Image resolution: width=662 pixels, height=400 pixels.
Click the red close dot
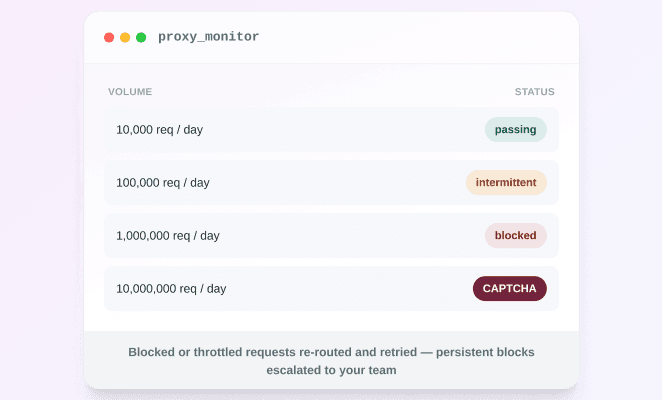(109, 38)
